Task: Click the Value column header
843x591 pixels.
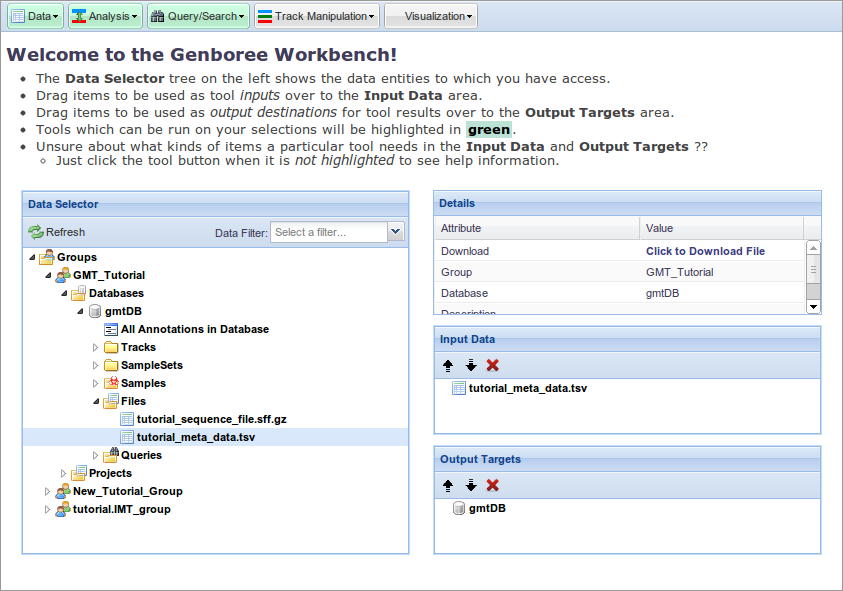Action: (x=721, y=228)
